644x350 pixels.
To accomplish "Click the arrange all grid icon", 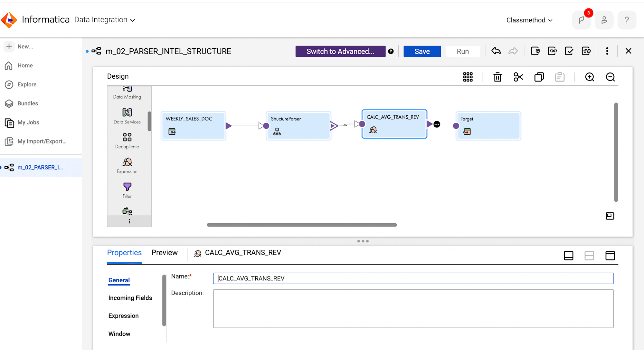I will point(468,77).
